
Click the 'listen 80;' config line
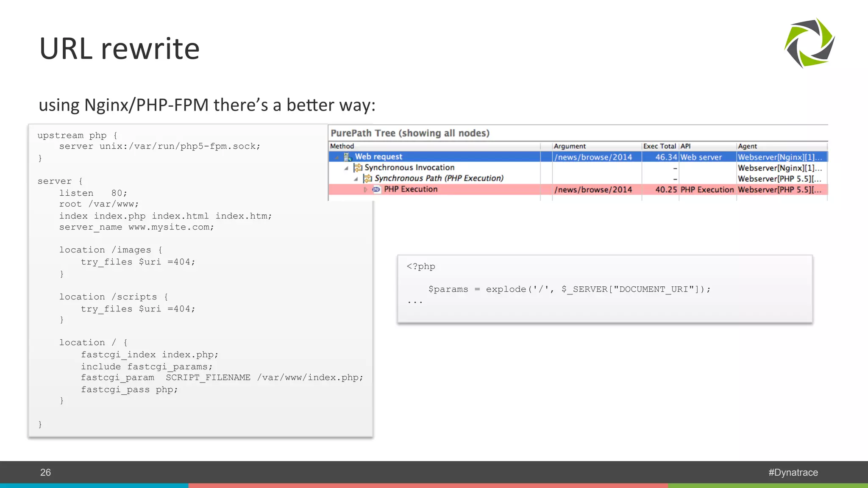pyautogui.click(x=93, y=193)
